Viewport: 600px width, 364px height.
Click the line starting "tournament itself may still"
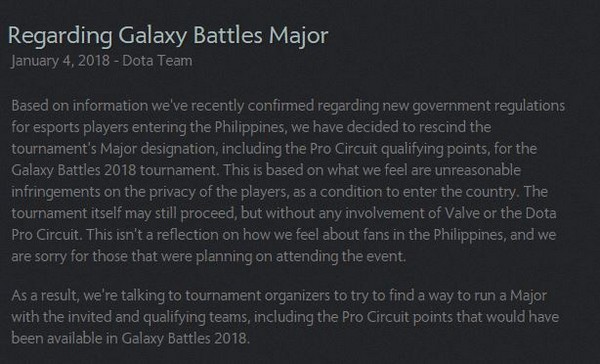tap(284, 213)
